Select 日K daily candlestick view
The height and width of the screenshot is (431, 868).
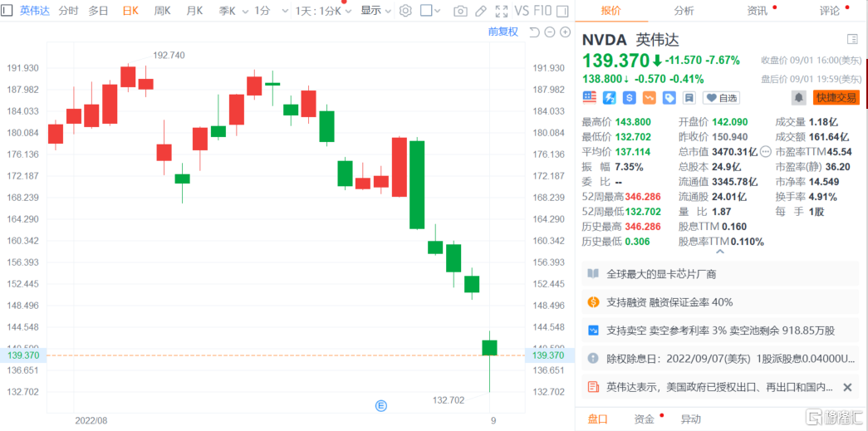click(x=130, y=11)
